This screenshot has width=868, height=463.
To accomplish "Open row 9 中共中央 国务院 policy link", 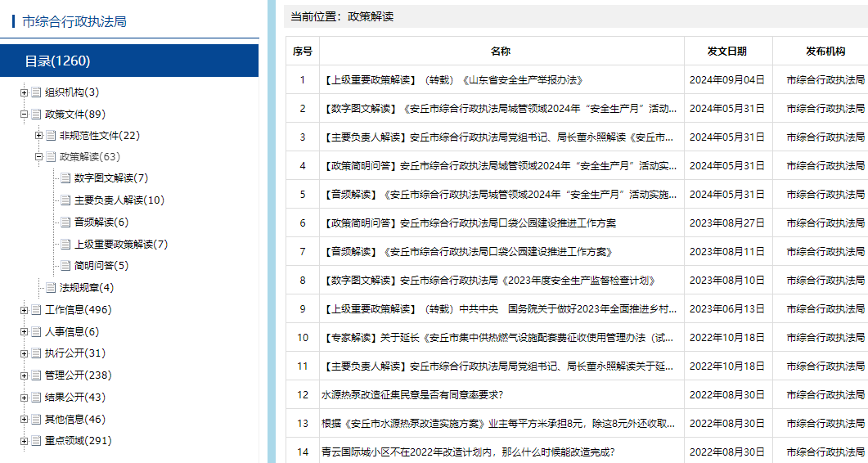I will coord(499,309).
